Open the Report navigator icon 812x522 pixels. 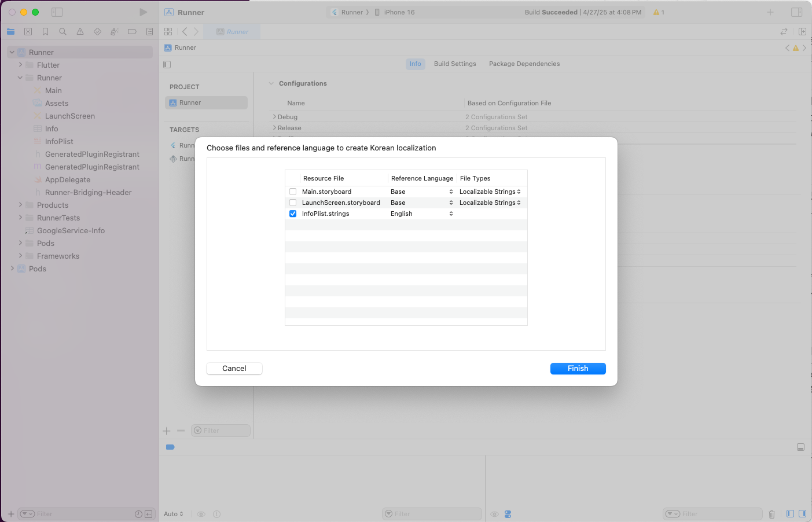point(149,32)
